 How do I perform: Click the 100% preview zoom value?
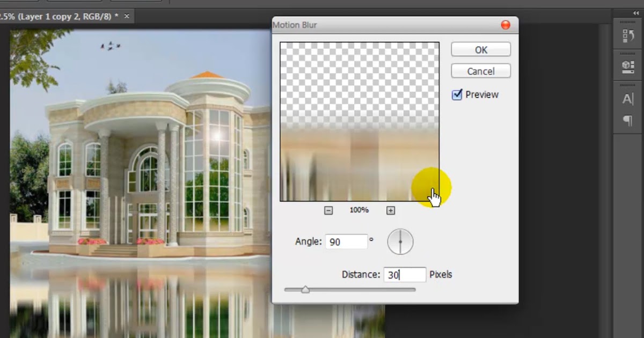[359, 210]
